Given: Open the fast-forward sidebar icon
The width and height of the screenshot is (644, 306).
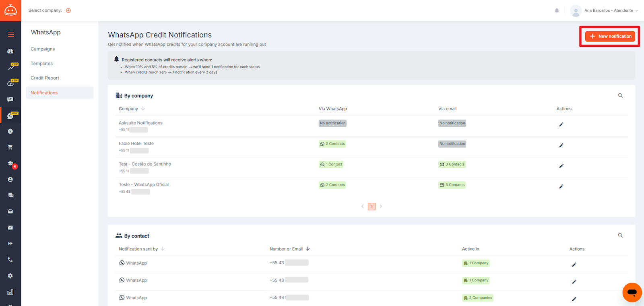Looking at the screenshot, I should (10, 244).
